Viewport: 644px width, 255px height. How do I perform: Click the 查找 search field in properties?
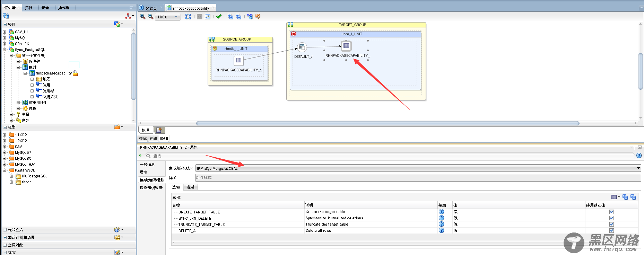pyautogui.click(x=390, y=156)
